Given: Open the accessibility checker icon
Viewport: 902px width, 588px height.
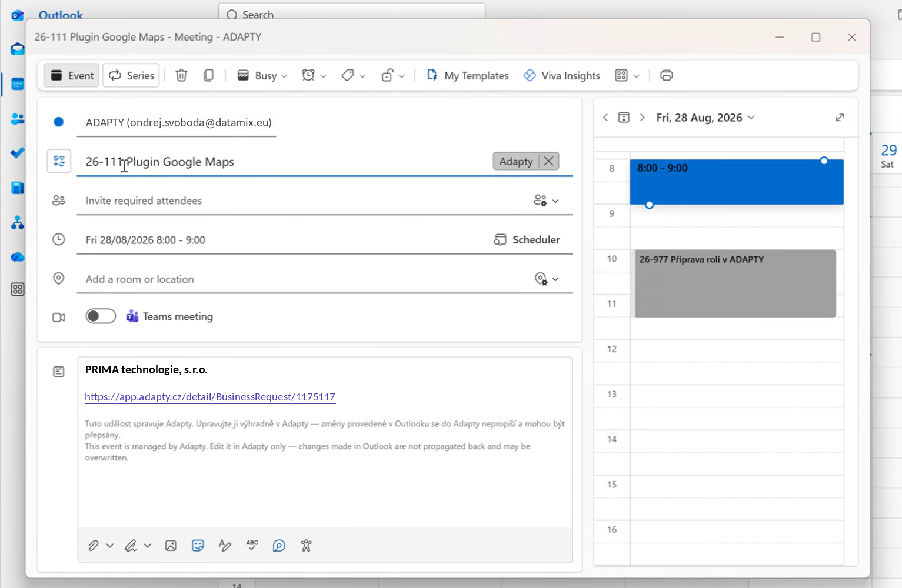Looking at the screenshot, I should pos(306,546).
